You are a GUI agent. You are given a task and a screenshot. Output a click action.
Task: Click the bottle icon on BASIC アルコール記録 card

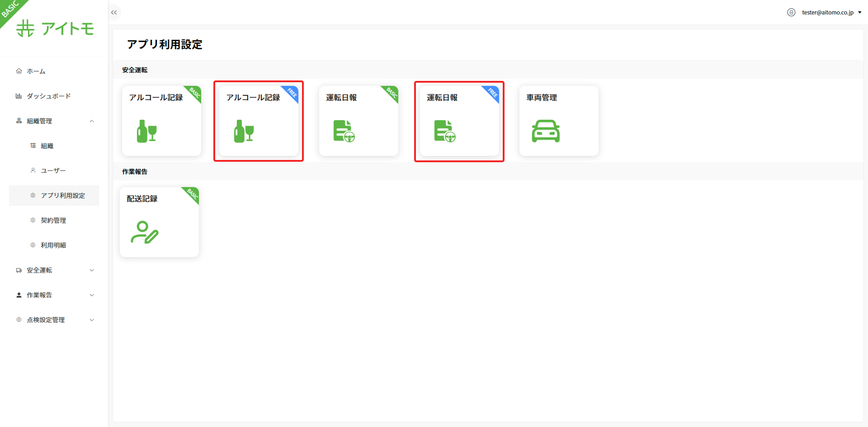click(x=146, y=131)
